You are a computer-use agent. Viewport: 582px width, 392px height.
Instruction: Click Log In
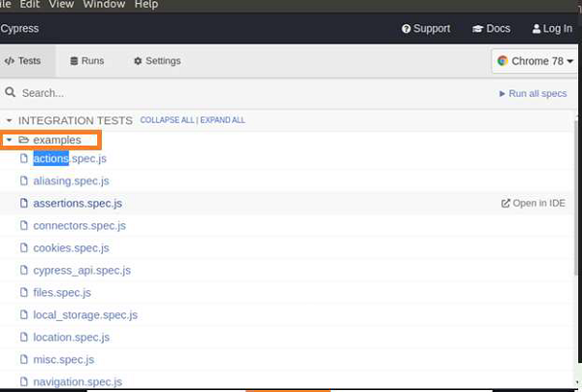[x=552, y=28]
